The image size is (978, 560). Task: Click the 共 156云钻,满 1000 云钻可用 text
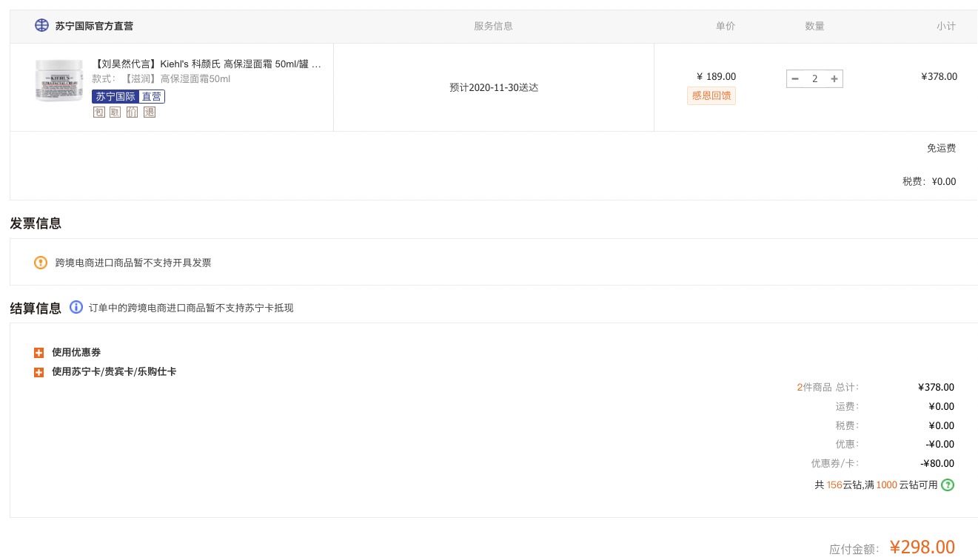tap(876, 485)
